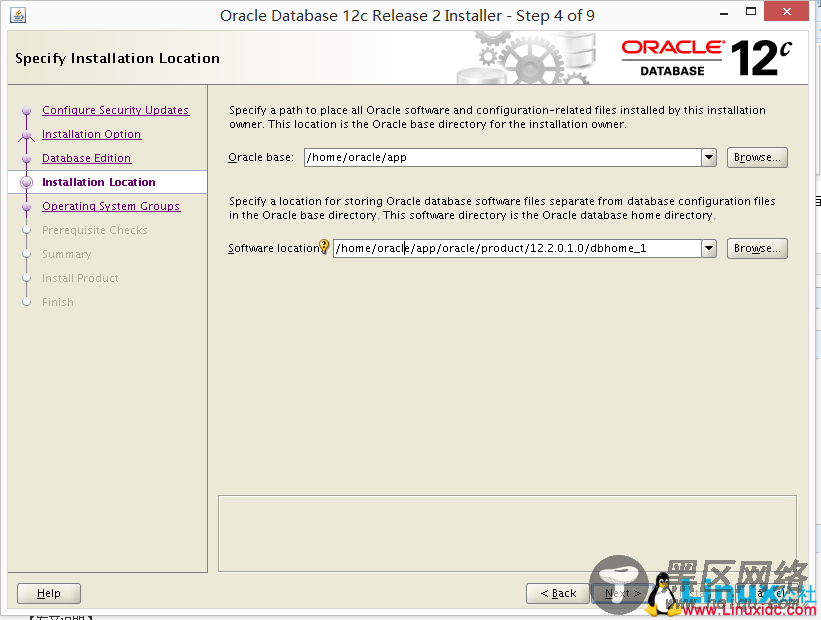821x620 pixels.
Task: Browse for the Software location directory
Action: point(757,248)
